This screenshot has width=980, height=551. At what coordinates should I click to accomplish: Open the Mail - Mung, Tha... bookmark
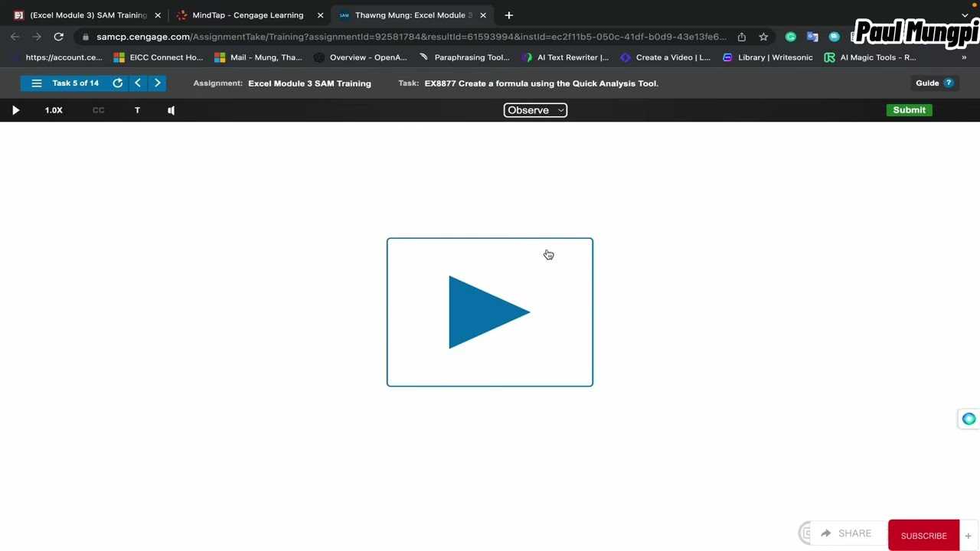pyautogui.click(x=258, y=57)
